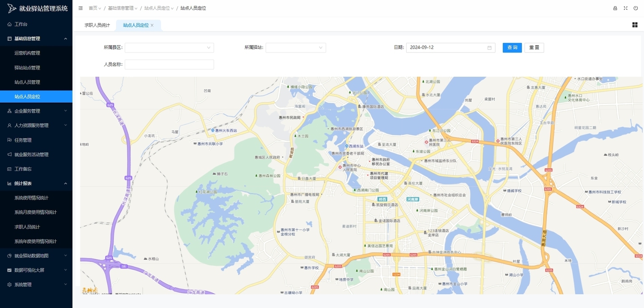Viewport: 644px width, 308px height.
Task: Expand the 人力资源服务管理 submenu arrow
Action: pos(65,125)
